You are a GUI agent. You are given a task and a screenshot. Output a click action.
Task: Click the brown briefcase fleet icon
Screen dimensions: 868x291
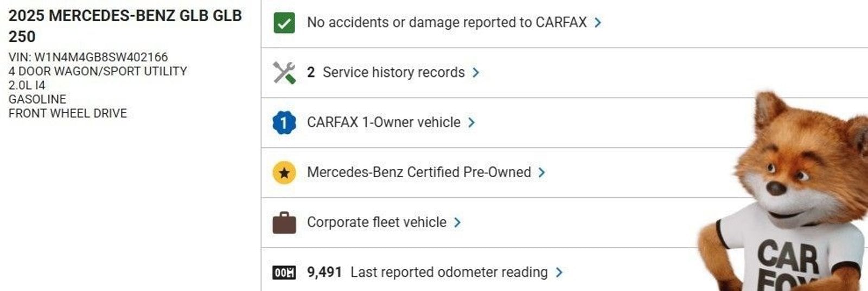click(284, 223)
